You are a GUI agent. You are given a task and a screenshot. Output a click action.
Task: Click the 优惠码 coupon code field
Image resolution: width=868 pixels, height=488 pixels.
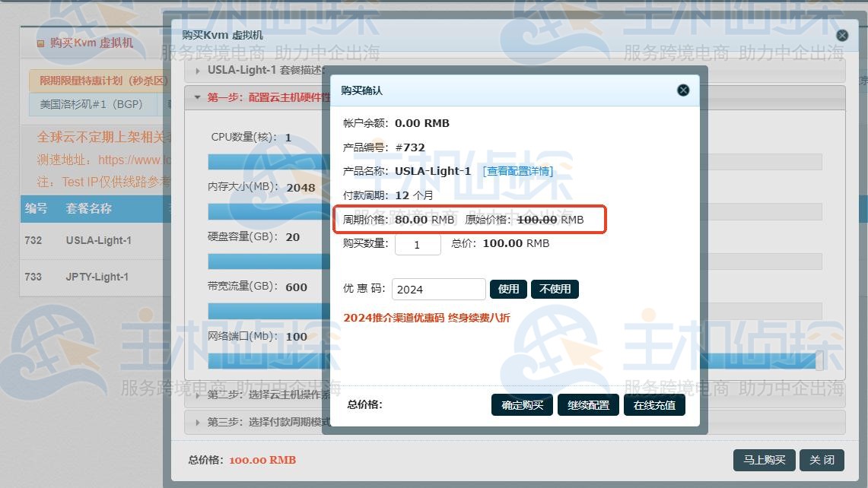click(x=438, y=289)
